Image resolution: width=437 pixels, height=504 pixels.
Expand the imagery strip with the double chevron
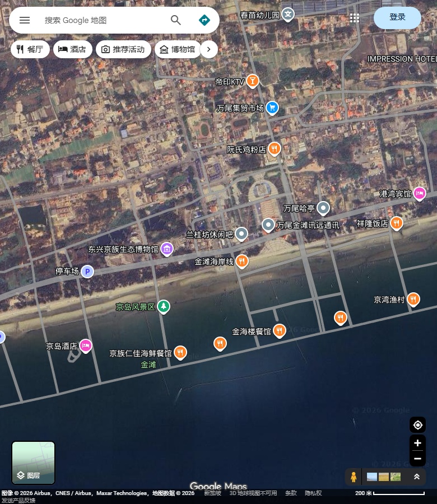click(x=416, y=477)
